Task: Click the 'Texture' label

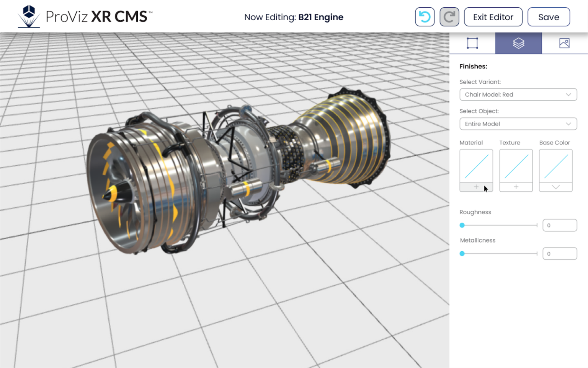Action: (x=510, y=143)
